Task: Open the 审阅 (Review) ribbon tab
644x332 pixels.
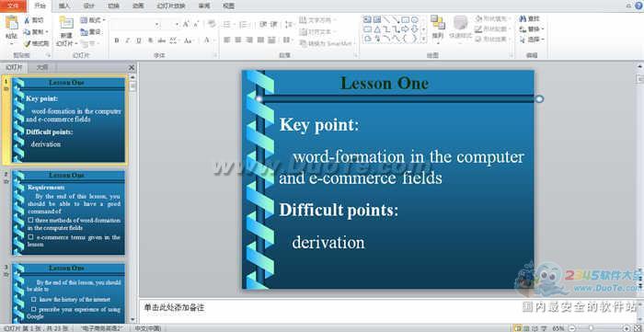Action: click(204, 6)
